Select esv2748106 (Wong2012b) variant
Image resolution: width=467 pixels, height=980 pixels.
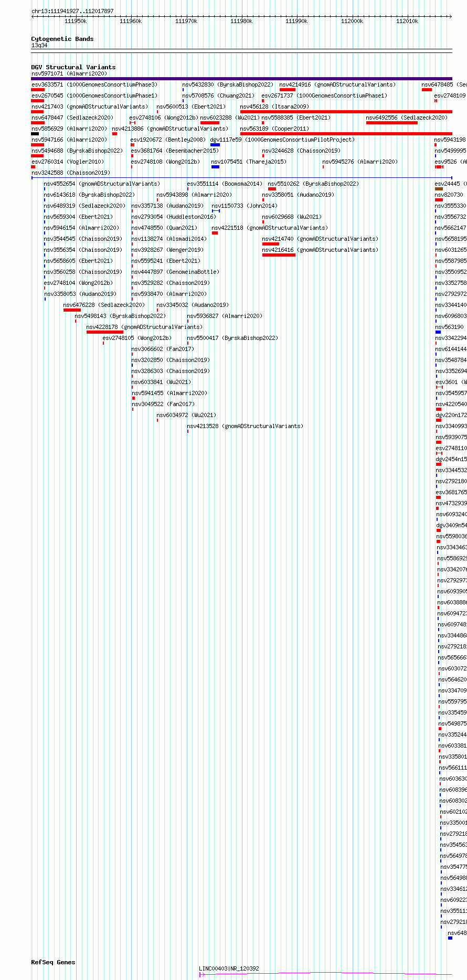click(164, 118)
